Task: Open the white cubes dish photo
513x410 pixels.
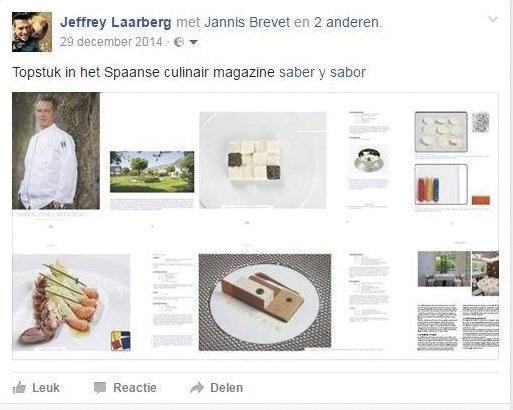Action: pos(263,160)
